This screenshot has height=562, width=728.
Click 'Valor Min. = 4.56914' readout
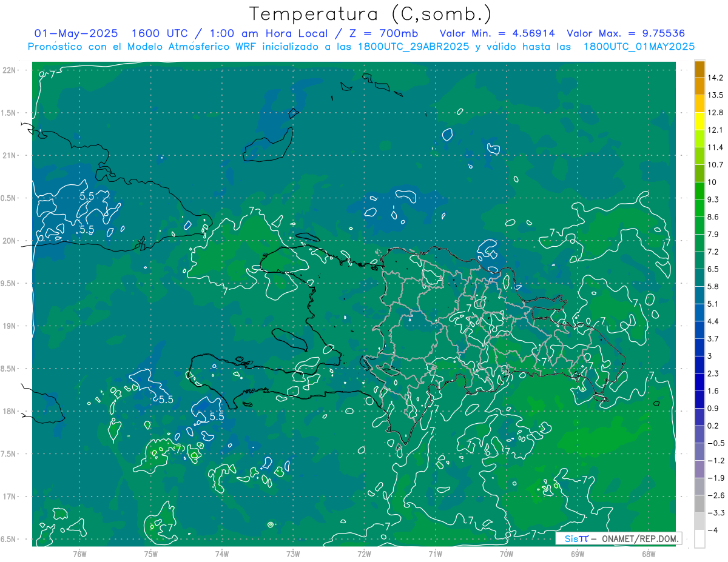pos(497,33)
